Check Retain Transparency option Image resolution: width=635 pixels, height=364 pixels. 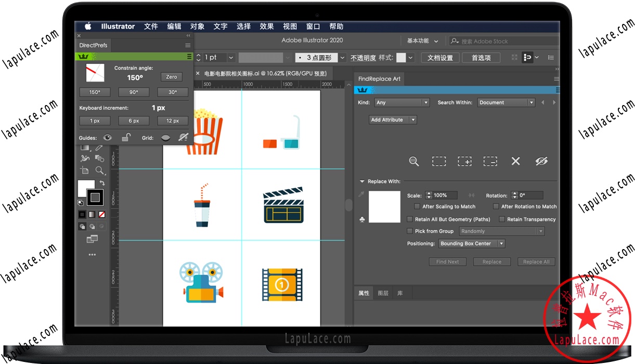click(x=501, y=219)
